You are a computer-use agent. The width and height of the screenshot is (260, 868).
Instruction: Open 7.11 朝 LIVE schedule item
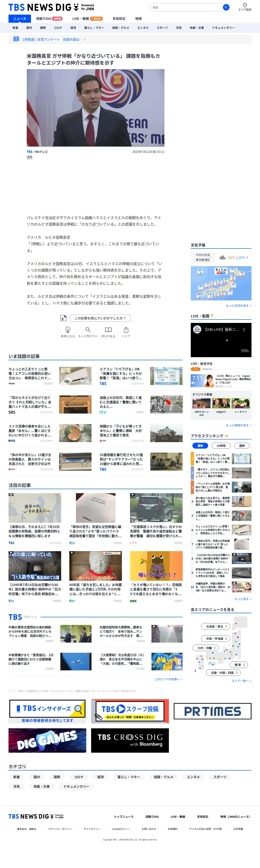(x=221, y=381)
